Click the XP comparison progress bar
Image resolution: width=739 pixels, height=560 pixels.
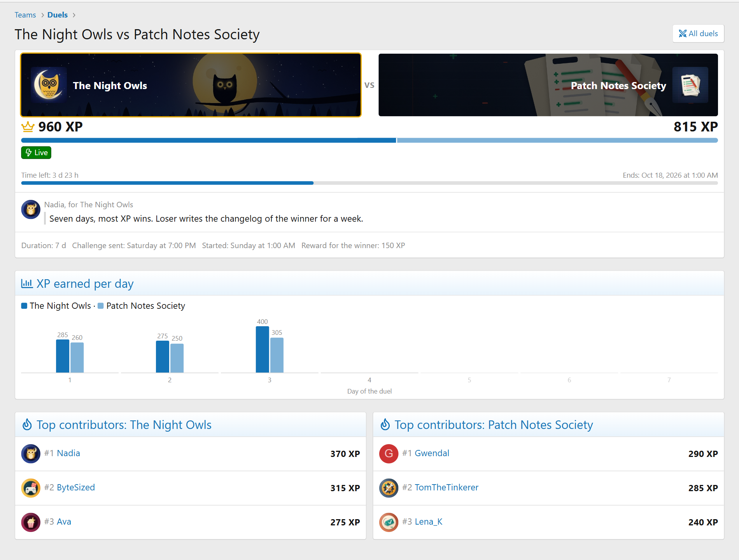coord(369,140)
